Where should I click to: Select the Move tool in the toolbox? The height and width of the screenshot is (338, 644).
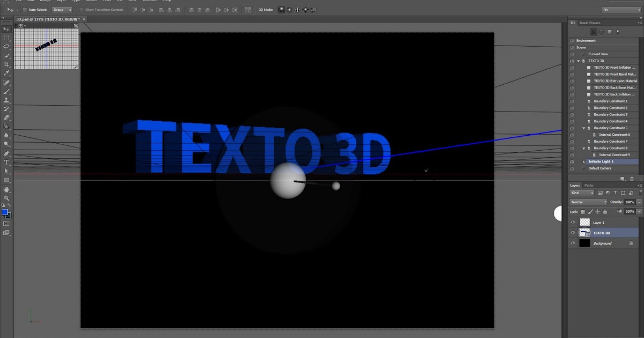coord(6,29)
